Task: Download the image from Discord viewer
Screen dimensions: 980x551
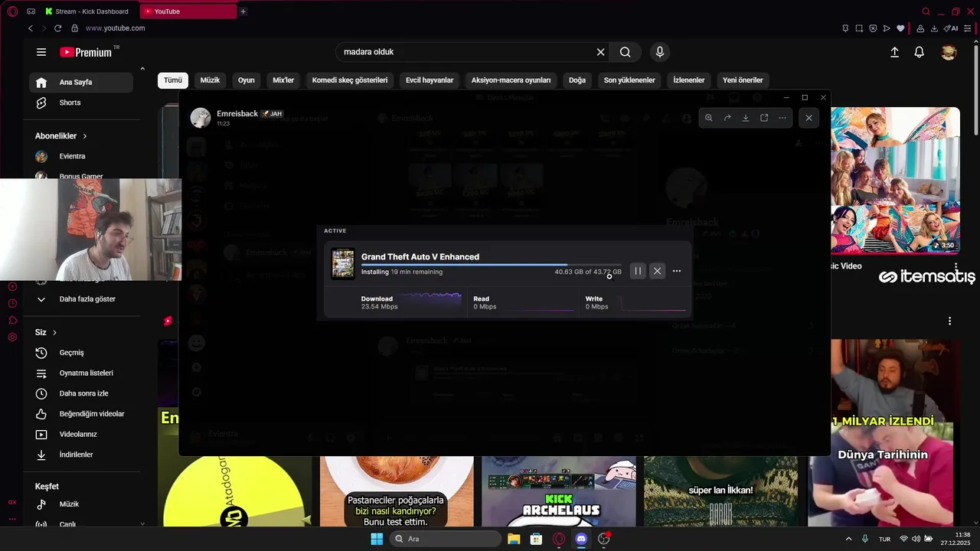Action: [x=746, y=118]
